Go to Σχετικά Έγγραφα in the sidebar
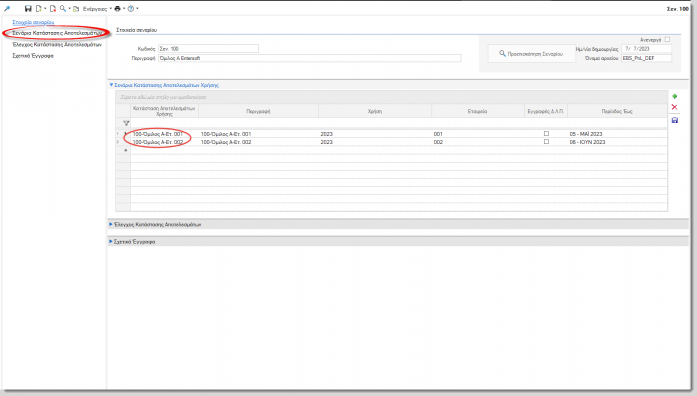Viewport: 697px width, 396px height. (33, 56)
